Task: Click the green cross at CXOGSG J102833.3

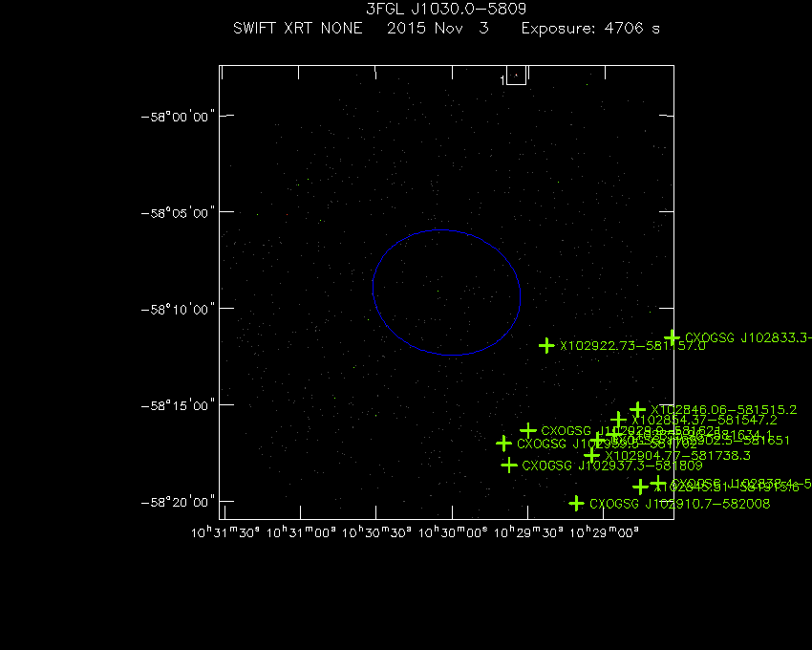Action: pos(672,337)
